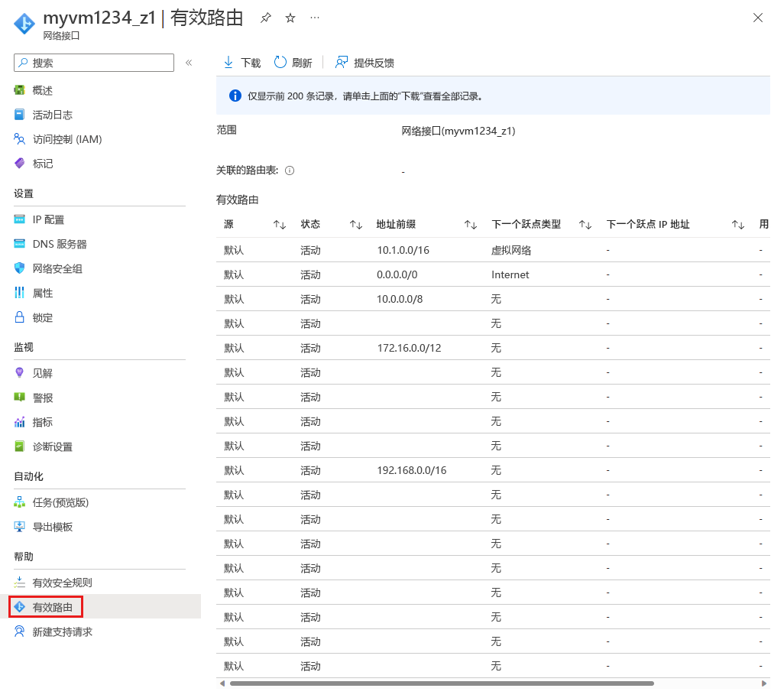Click the 源 column header text

tap(229, 224)
